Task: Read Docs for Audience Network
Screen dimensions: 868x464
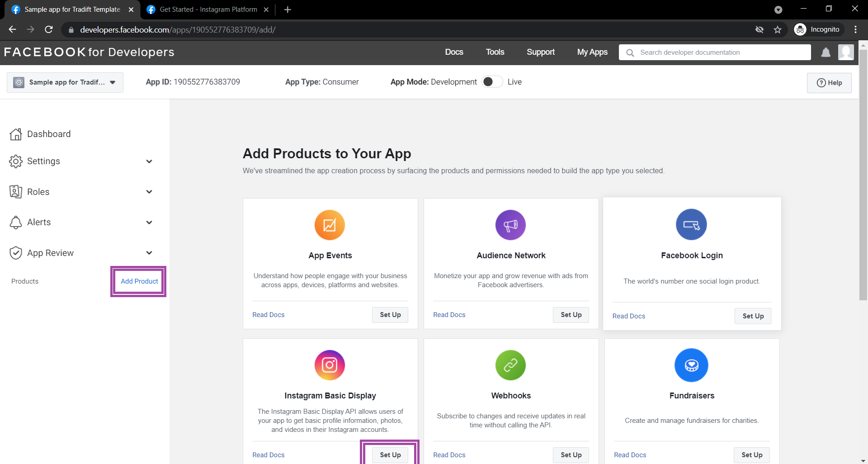Action: (449, 315)
